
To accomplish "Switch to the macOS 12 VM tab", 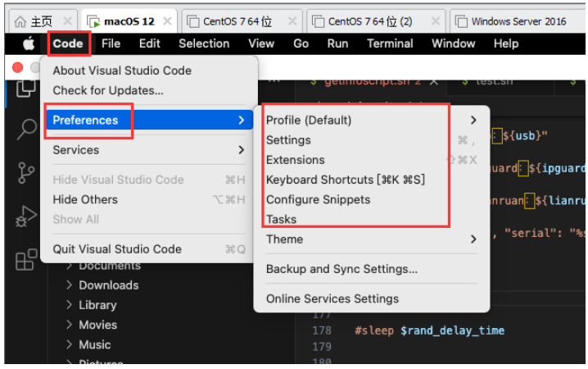I will tap(129, 21).
